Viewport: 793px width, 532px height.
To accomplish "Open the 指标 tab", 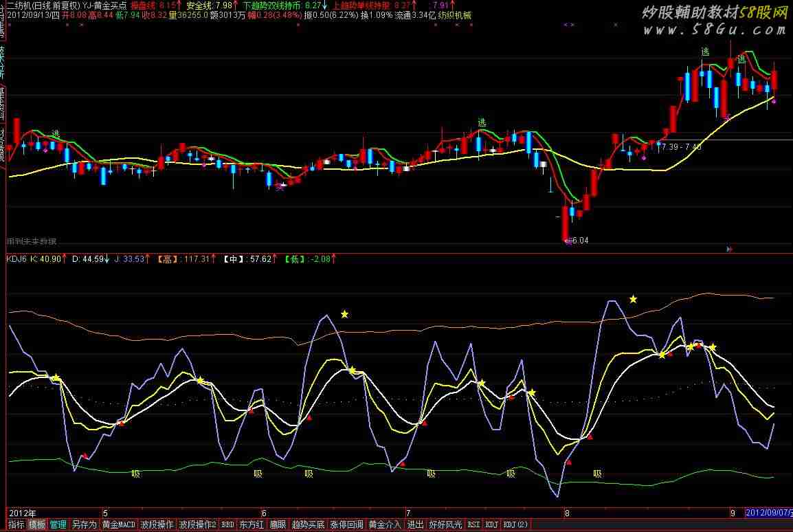I will click(16, 525).
